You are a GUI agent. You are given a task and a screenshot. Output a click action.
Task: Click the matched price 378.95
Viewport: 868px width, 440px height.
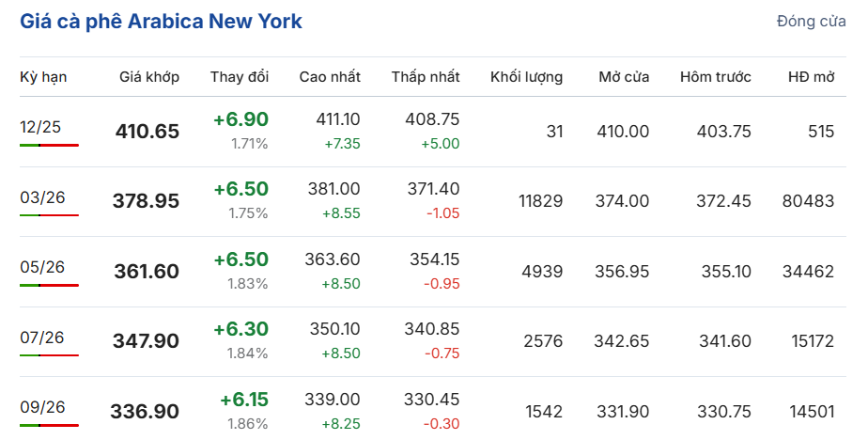[x=146, y=201]
